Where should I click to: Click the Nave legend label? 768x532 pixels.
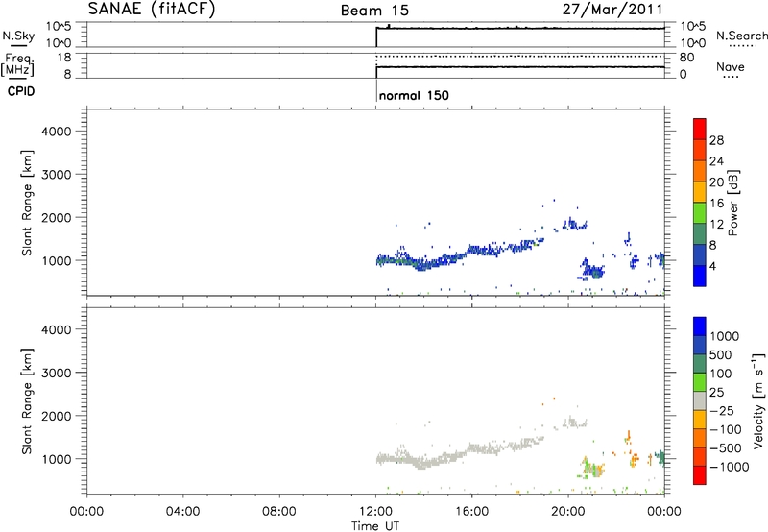pyautogui.click(x=731, y=67)
